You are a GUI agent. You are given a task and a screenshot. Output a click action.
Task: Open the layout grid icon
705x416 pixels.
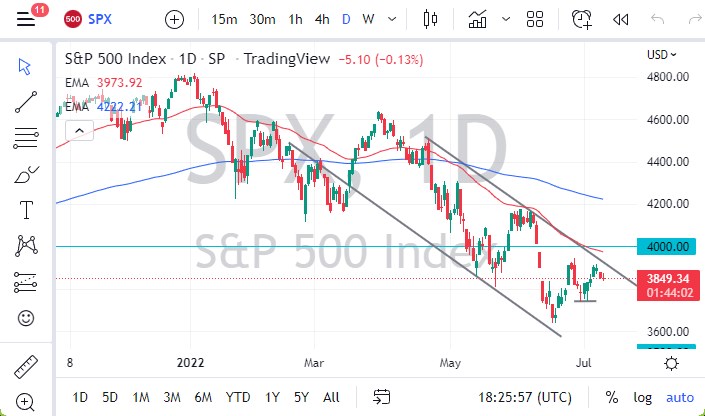[x=535, y=19]
